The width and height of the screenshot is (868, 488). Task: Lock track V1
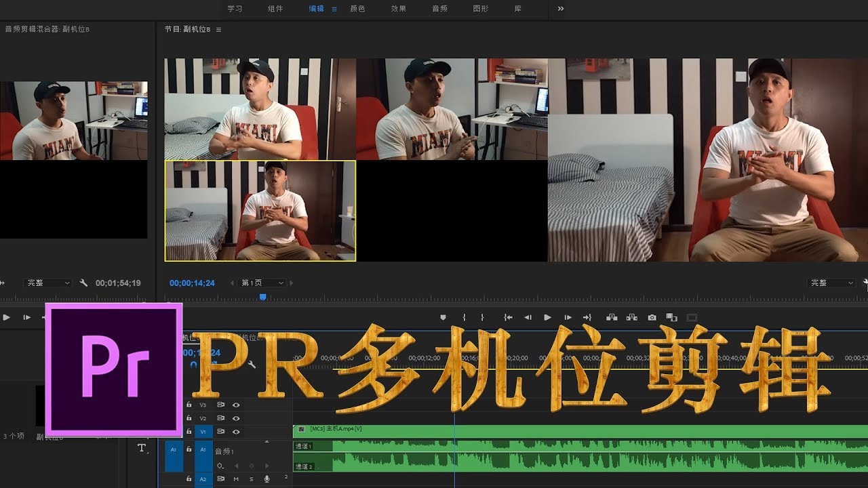point(189,432)
